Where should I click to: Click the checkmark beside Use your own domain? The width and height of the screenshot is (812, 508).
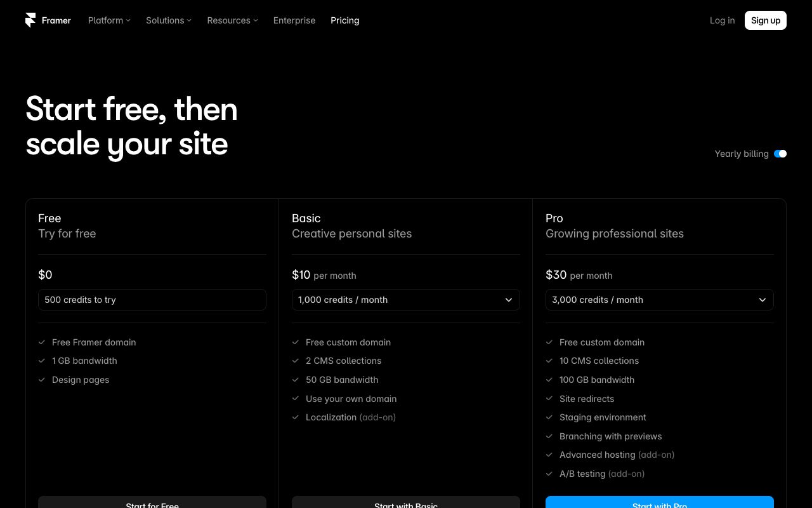point(296,399)
